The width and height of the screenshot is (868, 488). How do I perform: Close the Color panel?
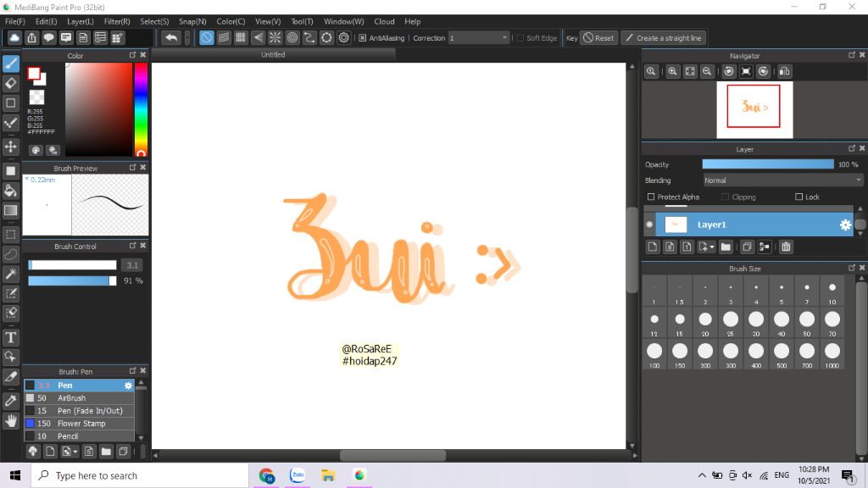(142, 55)
